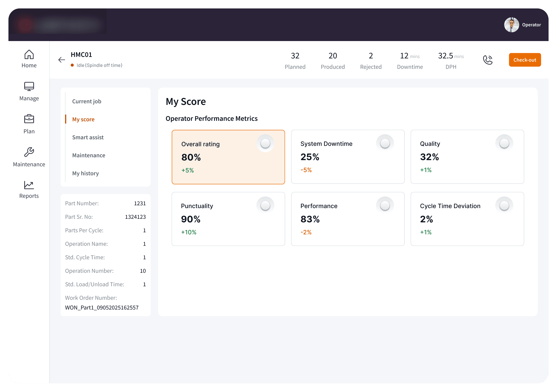Toggle the System Downtime card knob
The height and width of the screenshot is (392, 557).
coord(385,143)
